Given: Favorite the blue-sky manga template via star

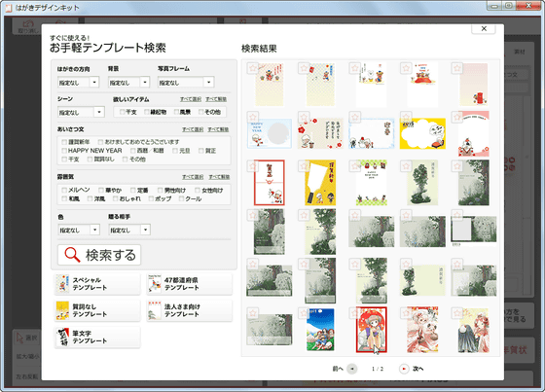Looking at the screenshot, I should (304, 313).
